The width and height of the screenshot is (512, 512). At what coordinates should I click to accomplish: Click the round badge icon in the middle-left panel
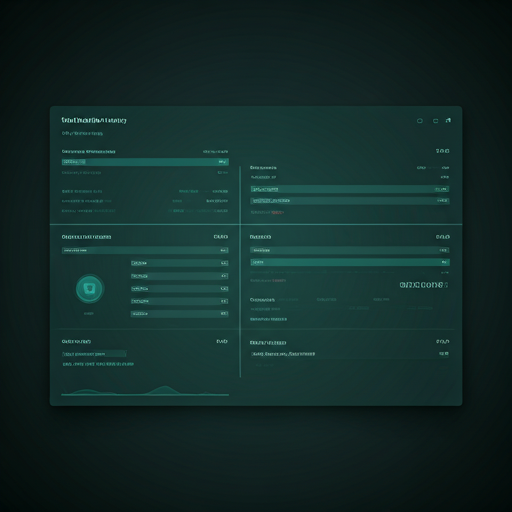(90, 289)
